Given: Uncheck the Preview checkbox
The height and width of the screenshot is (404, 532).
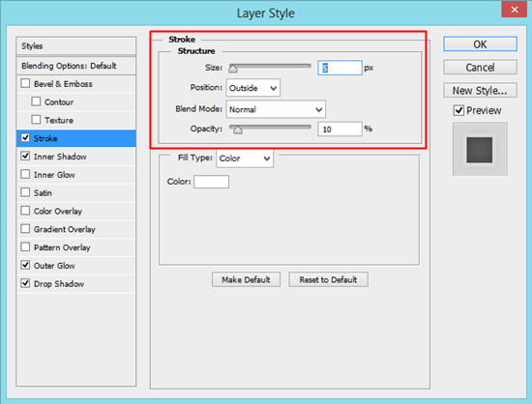Looking at the screenshot, I should pos(458,110).
